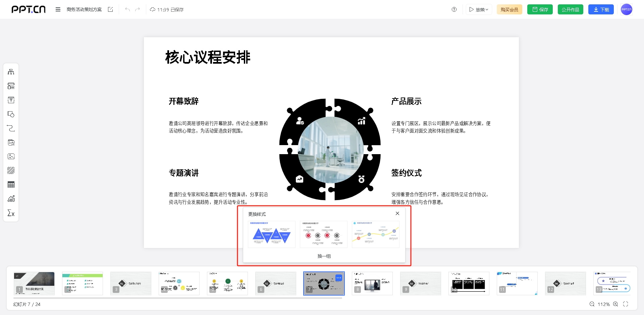Select the table insert icon
Image resolution: width=644 pixels, height=315 pixels.
coord(11,185)
